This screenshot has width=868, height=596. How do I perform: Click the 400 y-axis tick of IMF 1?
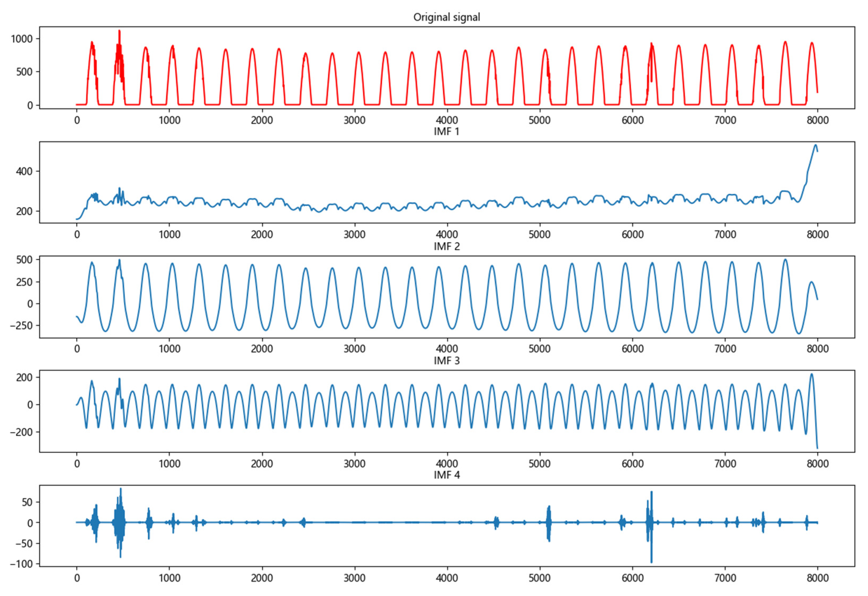(x=24, y=171)
